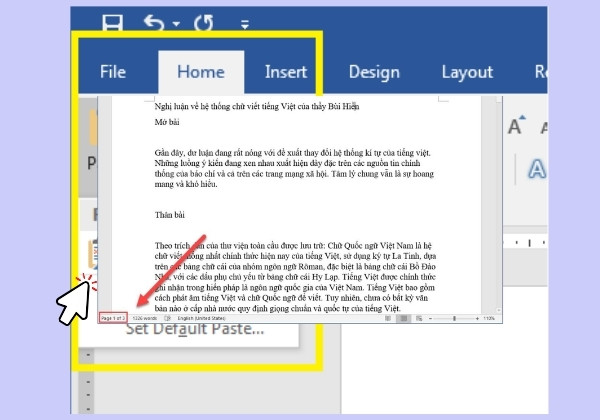Open the Undo history dropdown arrow
This screenshot has width=600, height=420.
(176, 24)
